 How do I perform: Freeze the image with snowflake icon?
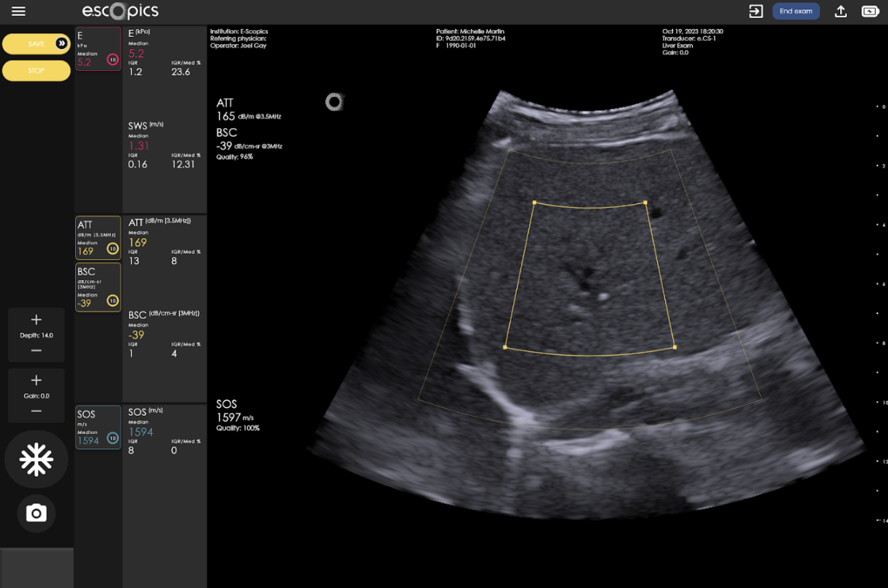coord(36,459)
